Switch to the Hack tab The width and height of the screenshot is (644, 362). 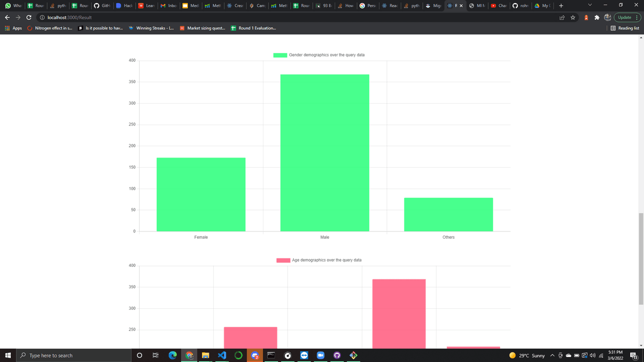pos(124,5)
